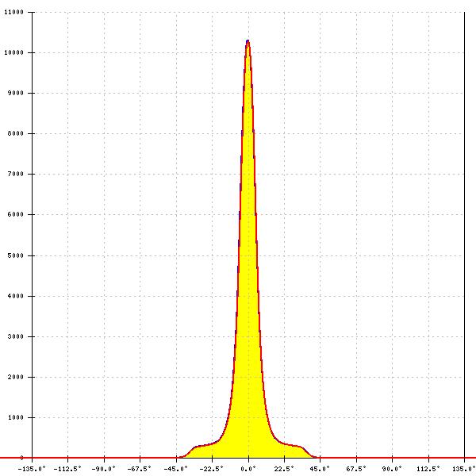Select the -45.0° x-axis label
This screenshot has height=476, width=476.
pos(175,468)
